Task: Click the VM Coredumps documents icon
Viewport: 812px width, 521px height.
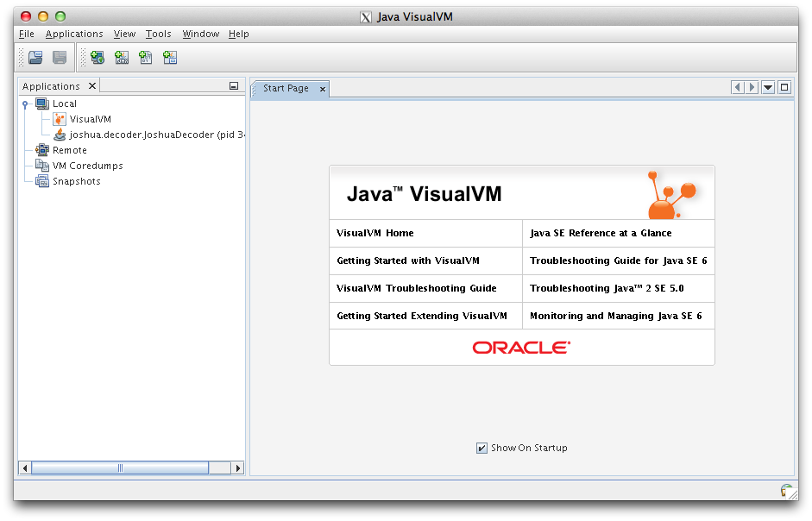Action: [42, 166]
